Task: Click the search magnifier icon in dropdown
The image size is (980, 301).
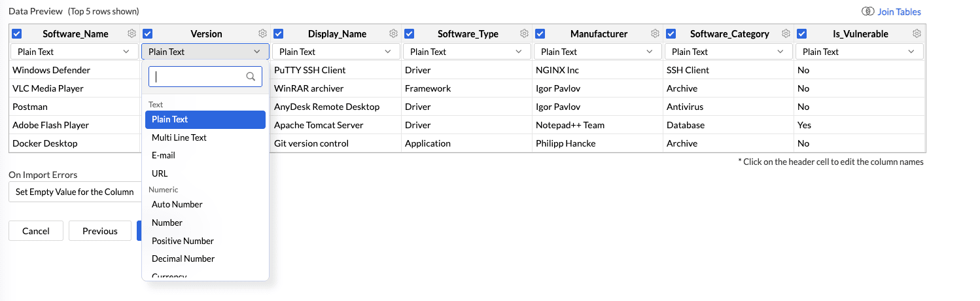Action: coord(251,77)
